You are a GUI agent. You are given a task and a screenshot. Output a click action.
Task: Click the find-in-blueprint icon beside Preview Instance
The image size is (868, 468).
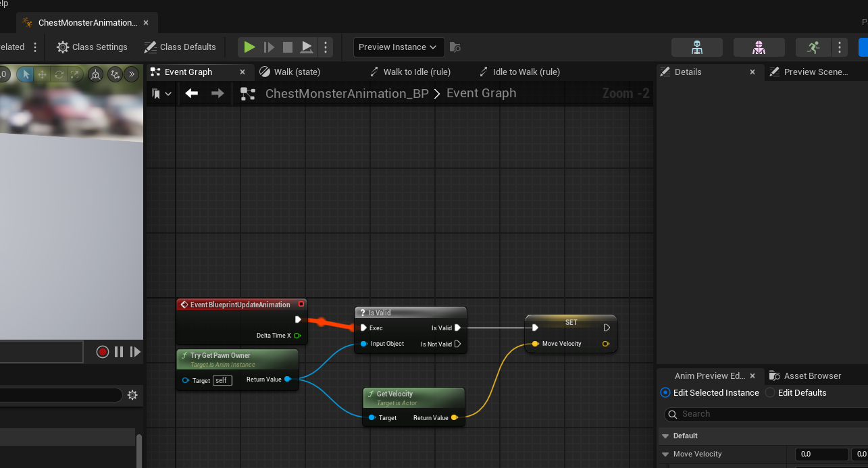[x=455, y=47]
